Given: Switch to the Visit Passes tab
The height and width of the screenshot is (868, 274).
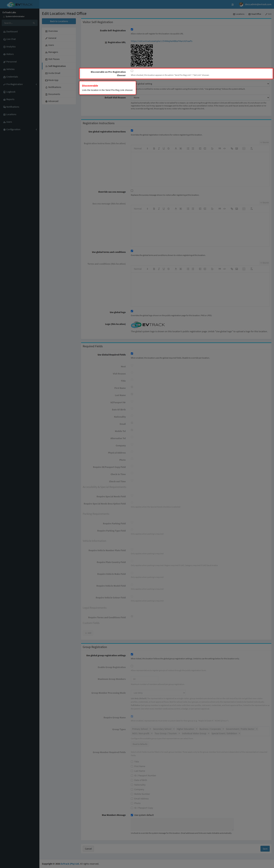Looking at the screenshot, I should [59, 59].
